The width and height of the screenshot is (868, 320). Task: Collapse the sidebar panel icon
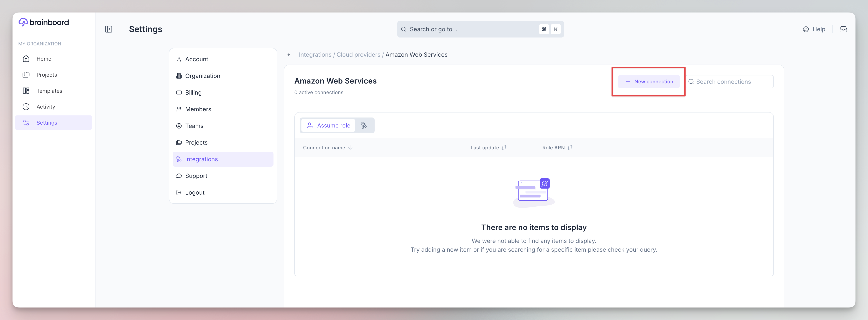(x=108, y=29)
